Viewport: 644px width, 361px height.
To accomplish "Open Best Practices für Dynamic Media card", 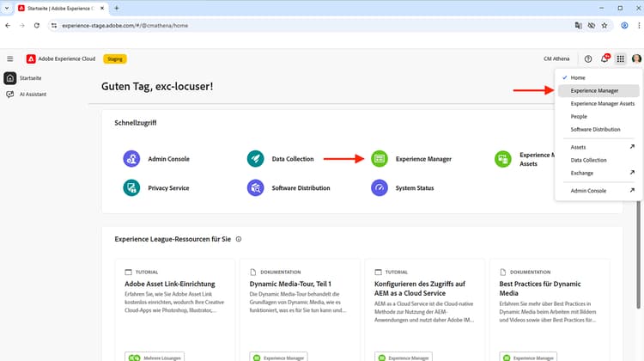I will pyautogui.click(x=550, y=310).
